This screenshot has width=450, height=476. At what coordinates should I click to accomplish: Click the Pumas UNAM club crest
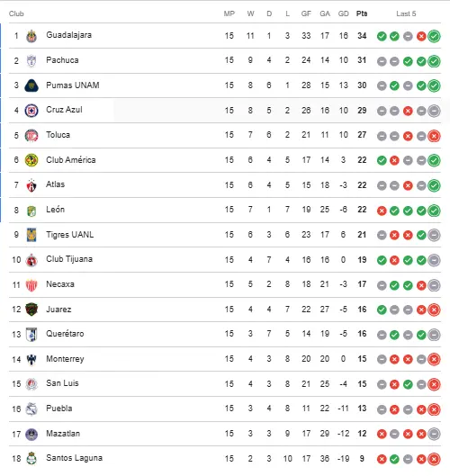[31, 85]
